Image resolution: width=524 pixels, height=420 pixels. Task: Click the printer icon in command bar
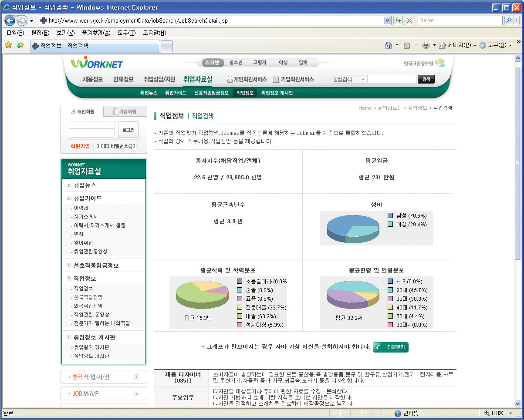pos(426,45)
